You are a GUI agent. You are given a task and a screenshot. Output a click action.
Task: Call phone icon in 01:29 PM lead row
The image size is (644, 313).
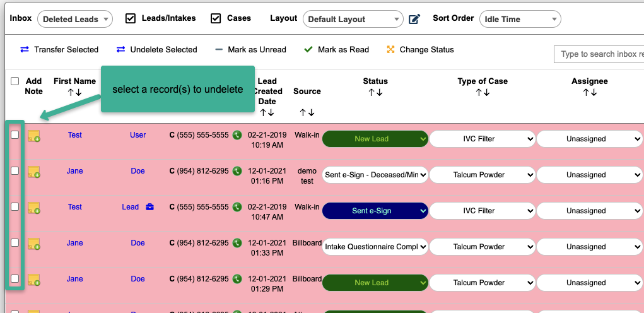coord(237,279)
